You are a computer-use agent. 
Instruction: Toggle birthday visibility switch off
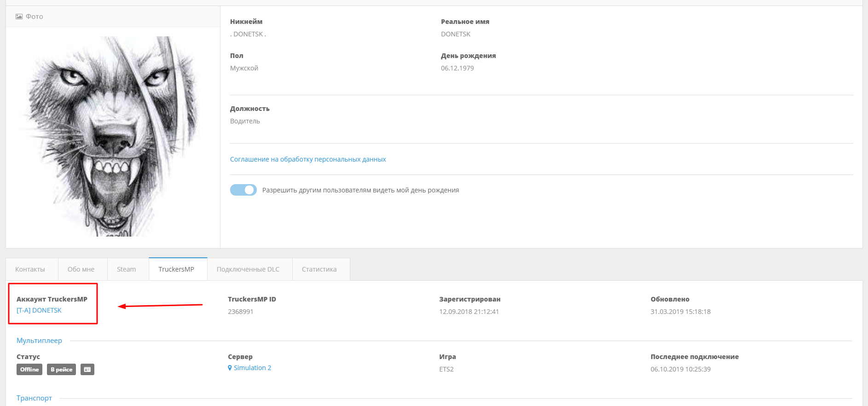point(243,190)
